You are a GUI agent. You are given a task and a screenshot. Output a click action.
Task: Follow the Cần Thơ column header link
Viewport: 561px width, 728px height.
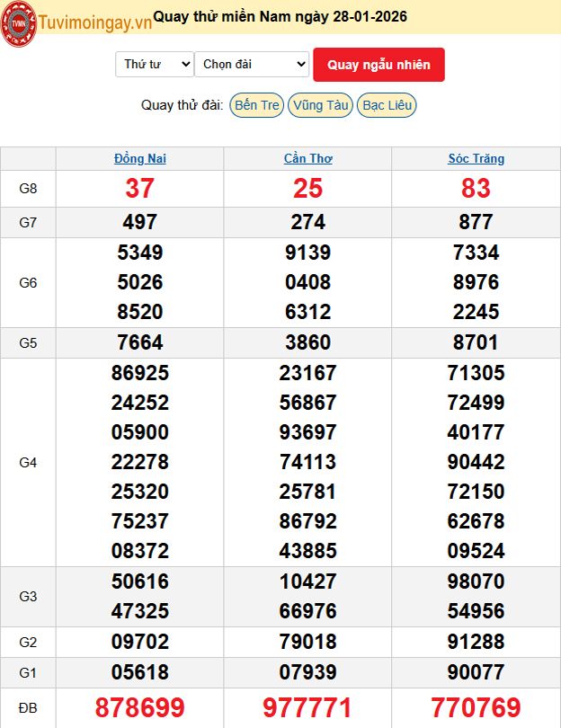pyautogui.click(x=307, y=158)
